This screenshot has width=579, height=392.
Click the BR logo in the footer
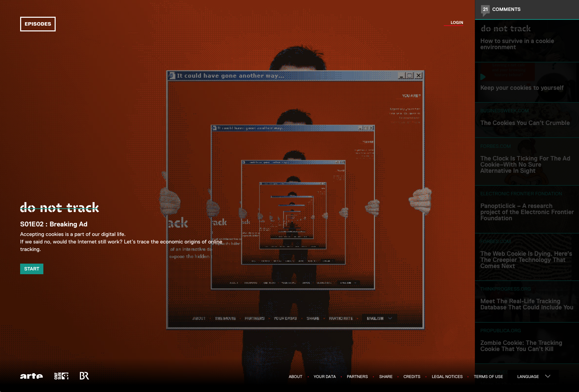click(84, 376)
